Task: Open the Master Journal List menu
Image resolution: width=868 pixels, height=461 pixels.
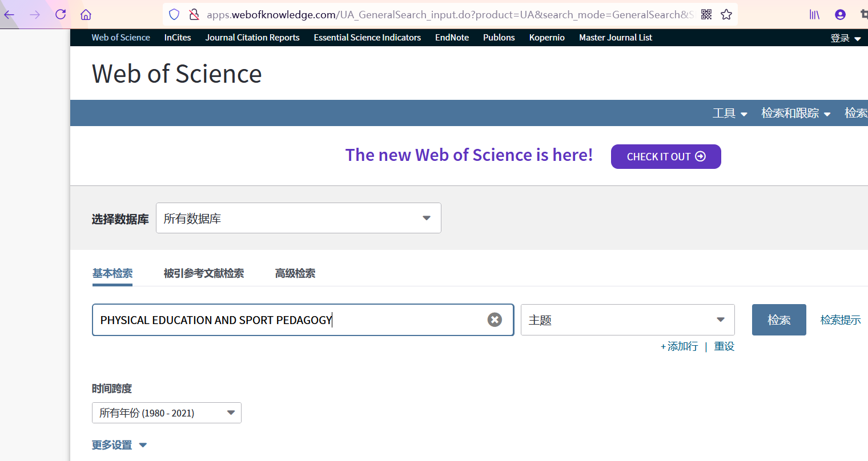Action: coord(615,38)
